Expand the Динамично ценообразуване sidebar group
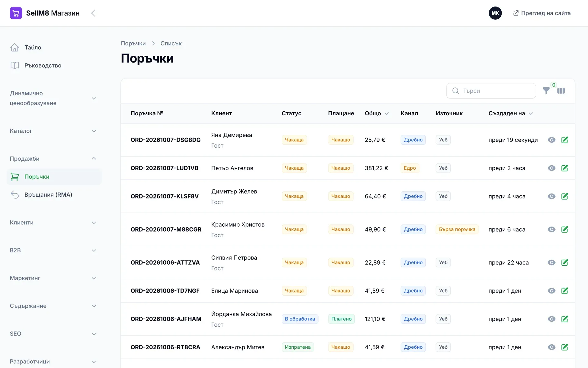588x368 pixels. coord(54,98)
